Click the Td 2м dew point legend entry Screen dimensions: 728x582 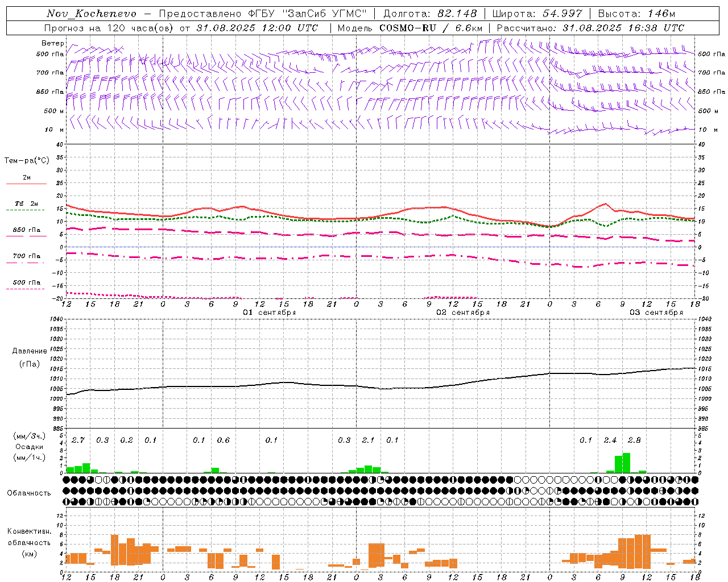tap(27, 203)
